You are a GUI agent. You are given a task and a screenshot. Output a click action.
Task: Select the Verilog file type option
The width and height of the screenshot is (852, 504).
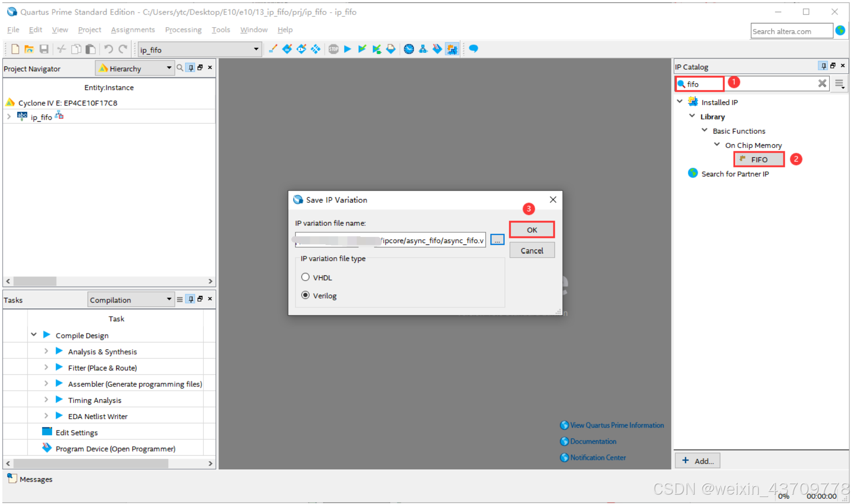(x=306, y=296)
